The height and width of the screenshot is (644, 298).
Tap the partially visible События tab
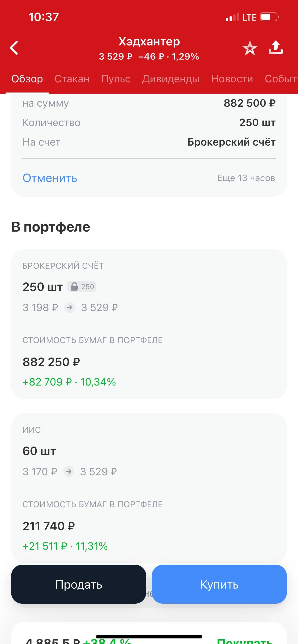pos(281,79)
